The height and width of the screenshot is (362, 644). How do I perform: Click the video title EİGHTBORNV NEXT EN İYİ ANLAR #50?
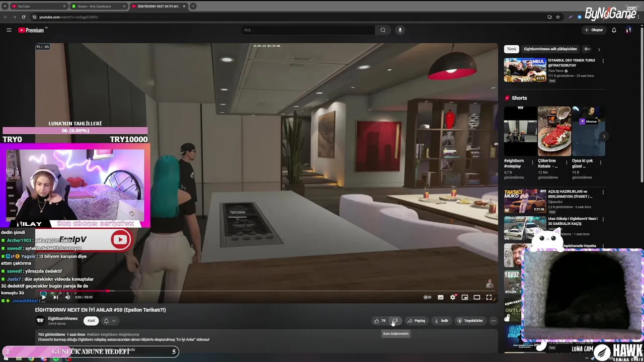tap(100, 310)
